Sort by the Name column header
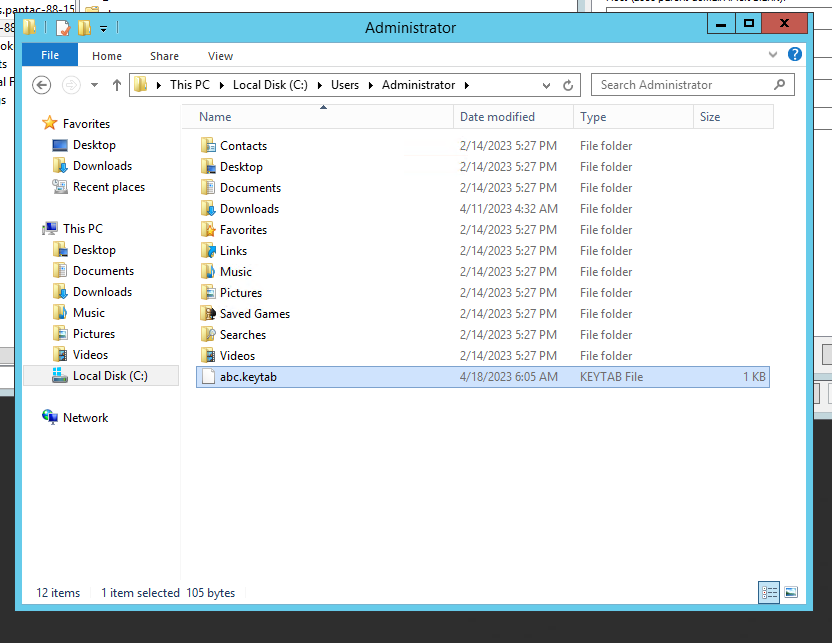832x643 pixels. 317,117
